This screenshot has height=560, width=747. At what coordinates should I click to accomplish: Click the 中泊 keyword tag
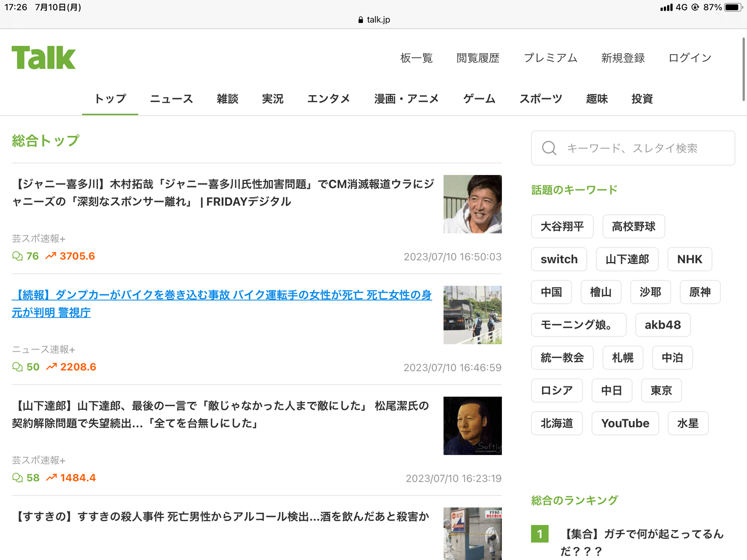pyautogui.click(x=672, y=357)
